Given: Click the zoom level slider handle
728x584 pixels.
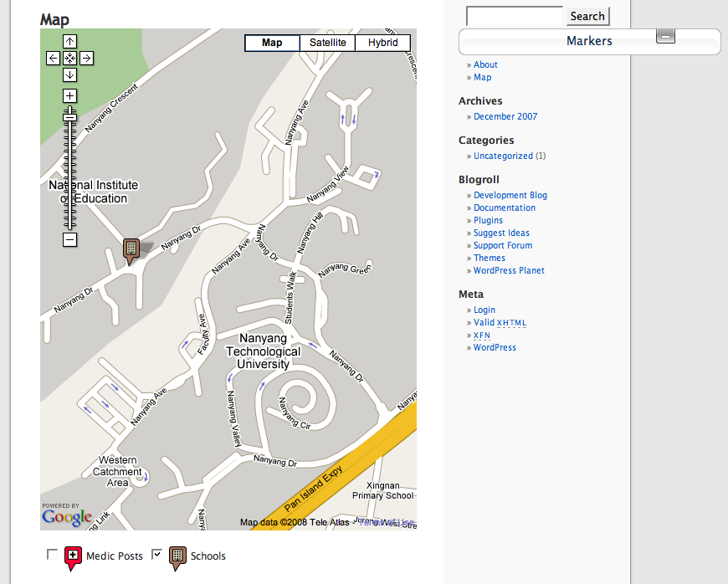Looking at the screenshot, I should 69,117.
